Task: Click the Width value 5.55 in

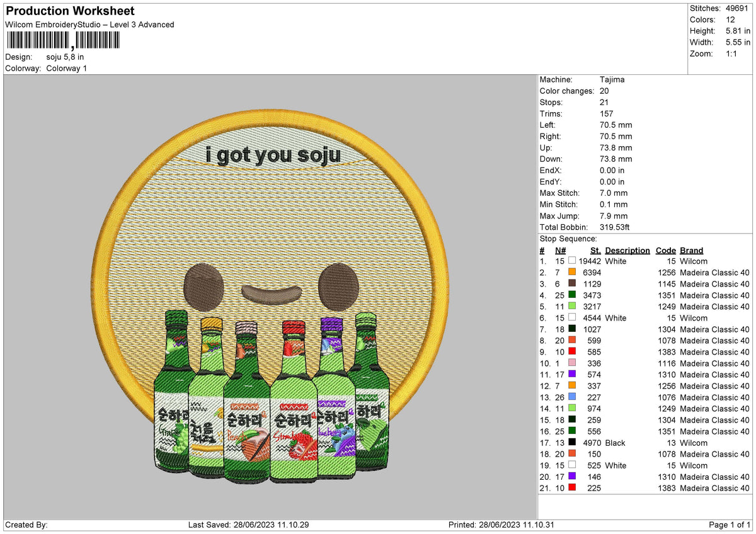Action: point(738,42)
